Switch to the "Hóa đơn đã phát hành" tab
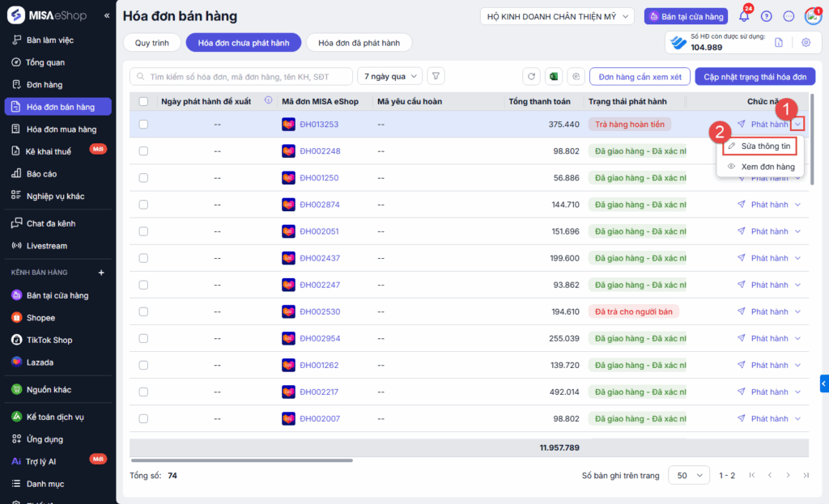 (359, 43)
